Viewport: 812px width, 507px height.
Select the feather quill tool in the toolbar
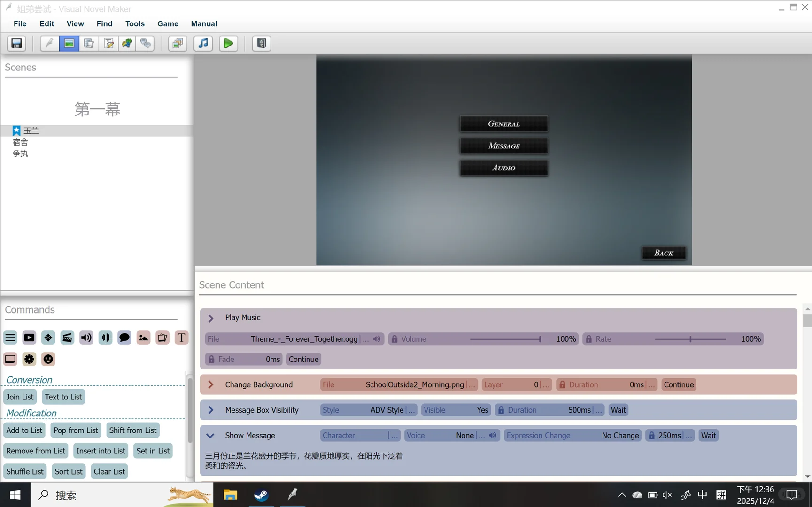click(49, 44)
